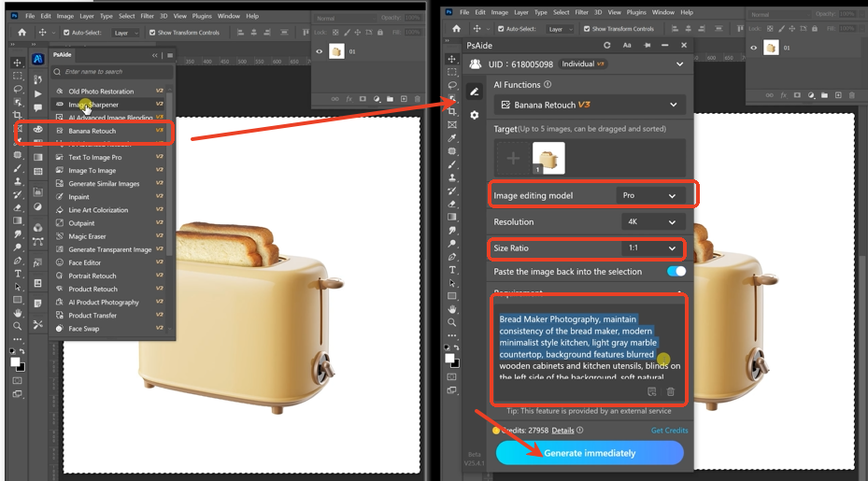
Task: Choose the Eyedropper tool in the right window
Action: (452, 138)
